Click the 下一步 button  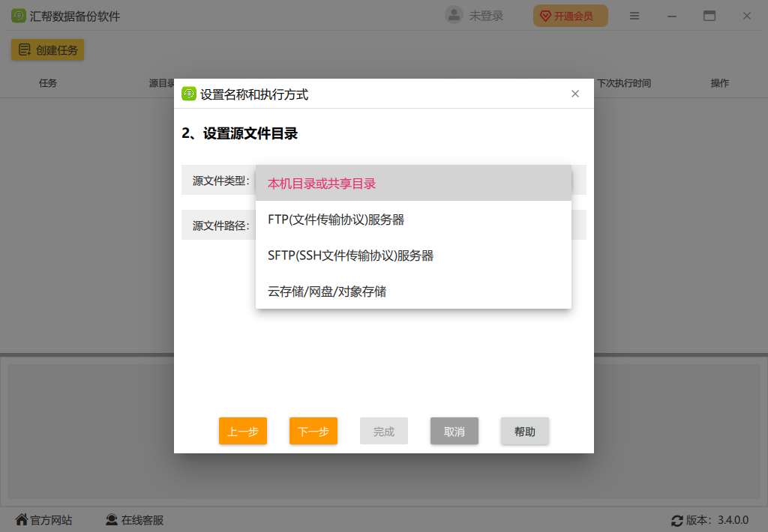tap(313, 431)
